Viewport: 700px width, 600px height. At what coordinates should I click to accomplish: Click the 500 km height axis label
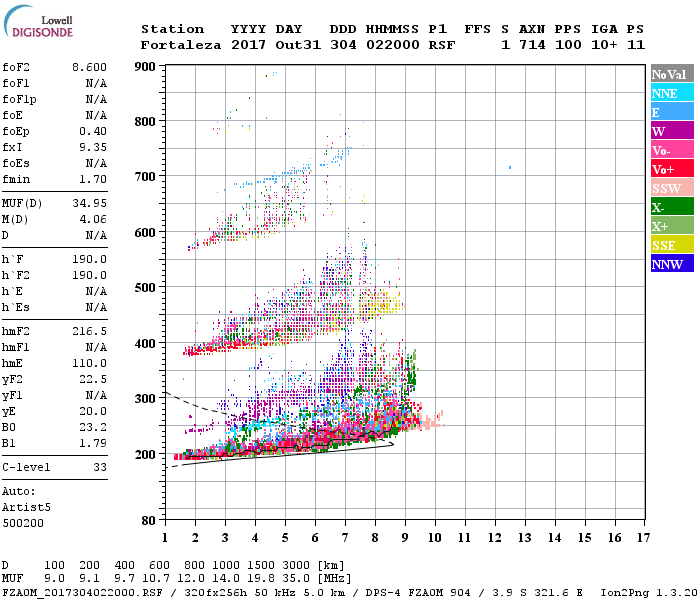pos(145,288)
